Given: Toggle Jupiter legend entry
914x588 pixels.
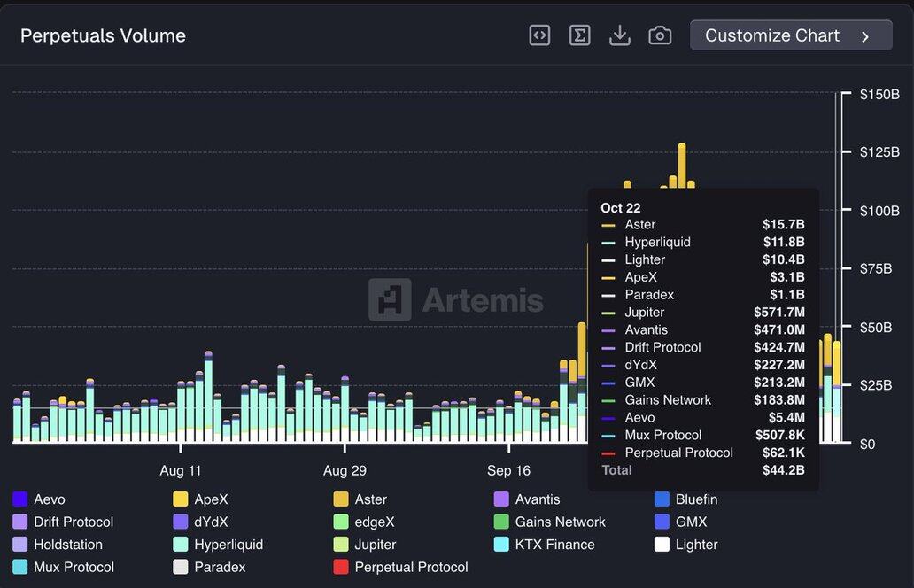Looking at the screenshot, I should pos(375,545).
